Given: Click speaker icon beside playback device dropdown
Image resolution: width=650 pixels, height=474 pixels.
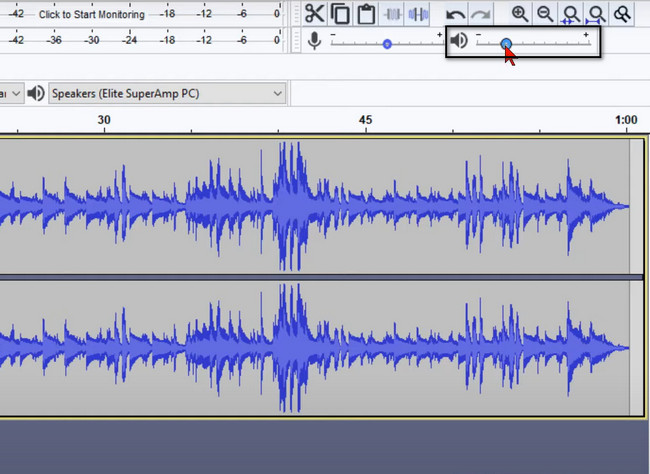Looking at the screenshot, I should click(x=36, y=93).
